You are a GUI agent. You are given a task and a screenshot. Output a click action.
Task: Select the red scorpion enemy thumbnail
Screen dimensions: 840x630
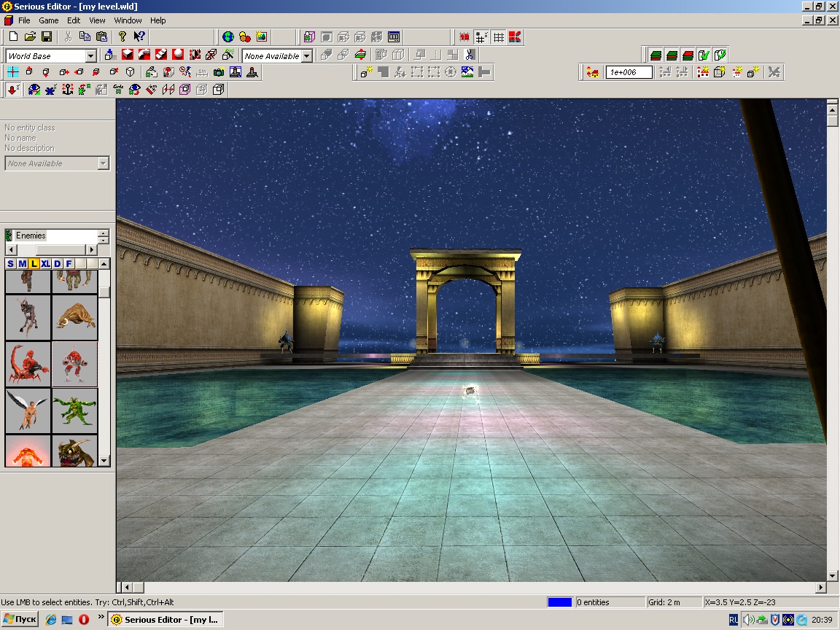[28, 365]
